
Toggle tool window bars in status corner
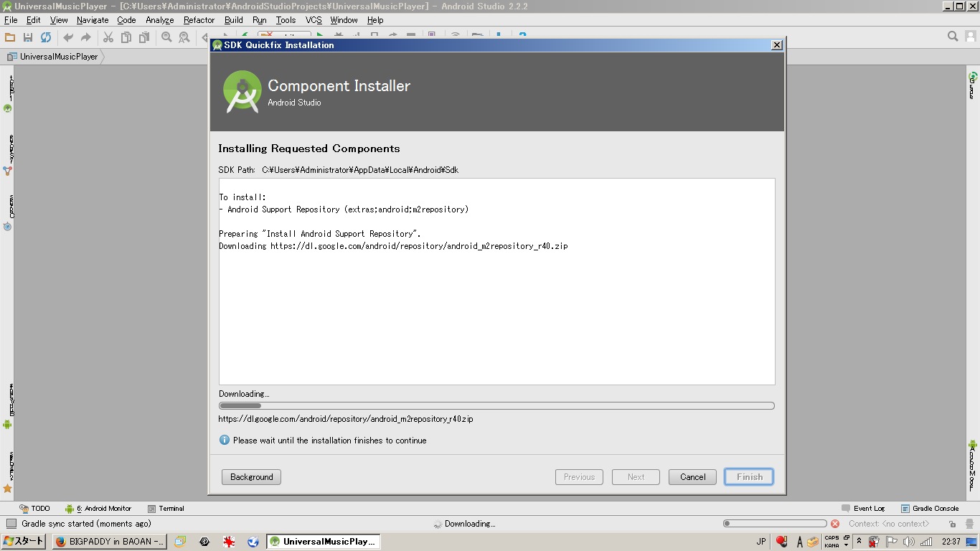[x=11, y=524]
